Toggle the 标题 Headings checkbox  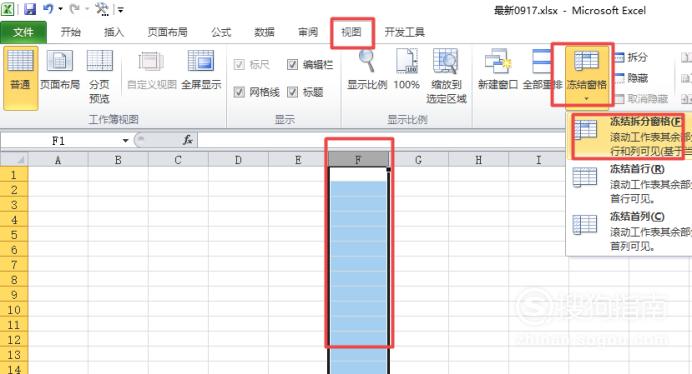(x=293, y=92)
